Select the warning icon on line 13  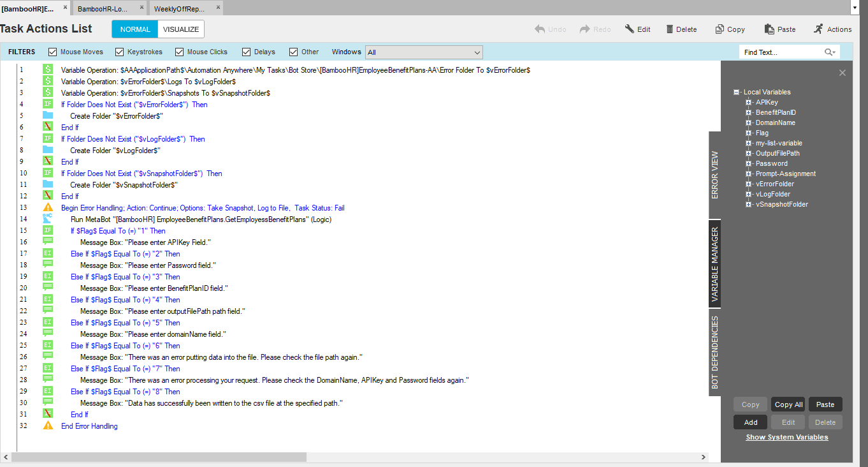coord(48,207)
